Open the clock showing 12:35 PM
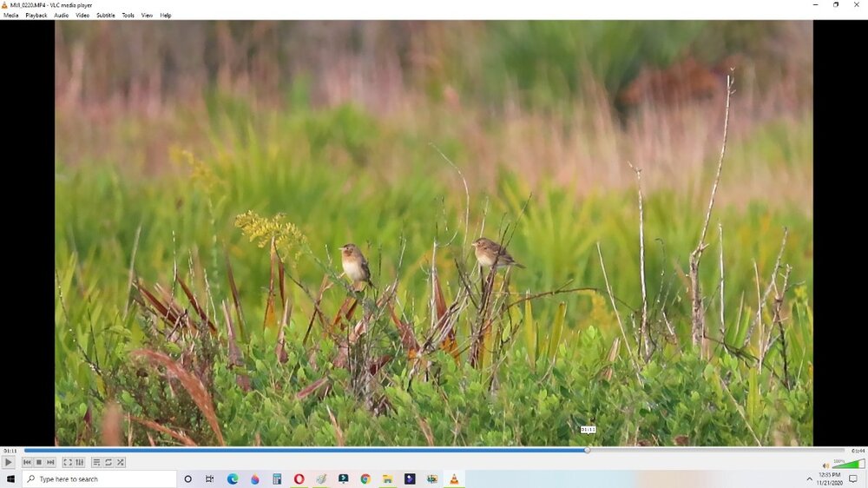 coord(829,479)
